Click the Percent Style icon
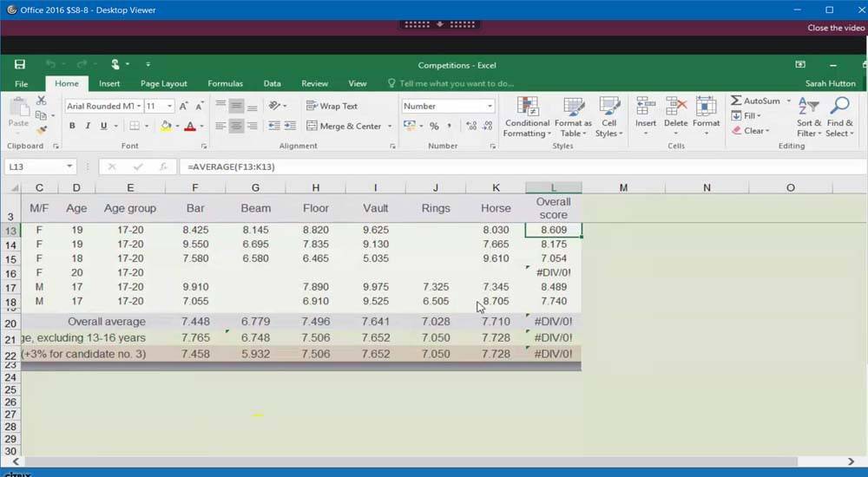 (x=434, y=127)
